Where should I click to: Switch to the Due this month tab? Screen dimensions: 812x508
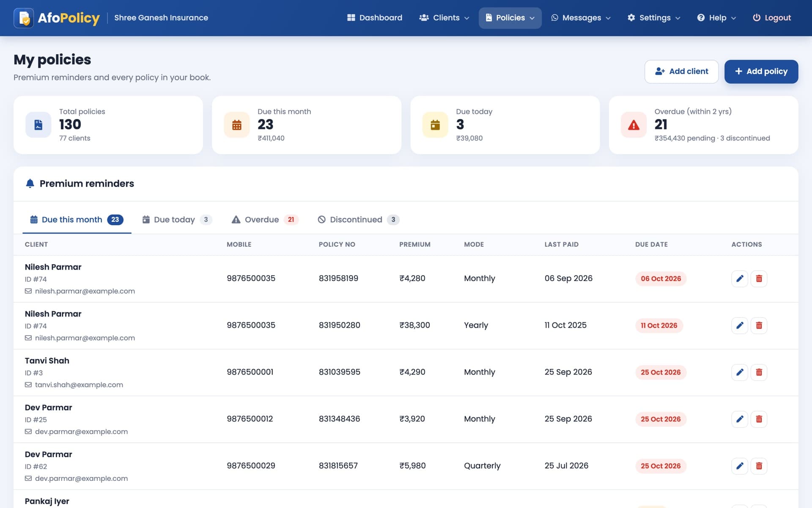tap(77, 220)
